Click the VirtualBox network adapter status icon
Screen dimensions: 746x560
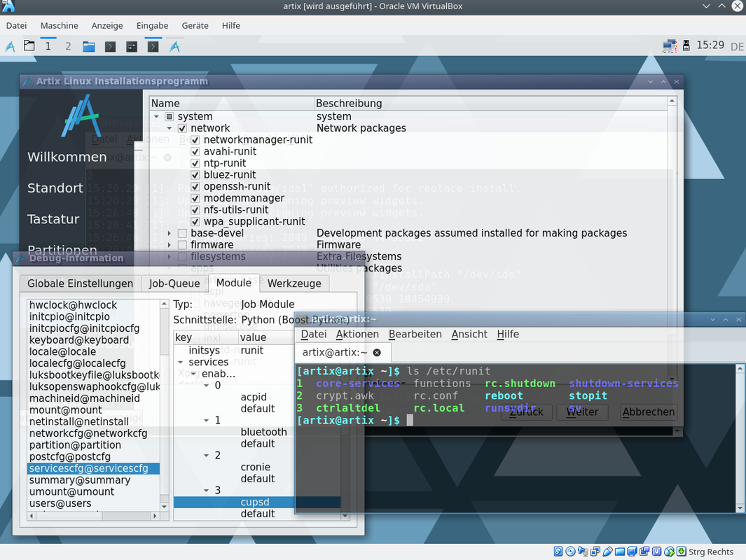tap(595, 552)
